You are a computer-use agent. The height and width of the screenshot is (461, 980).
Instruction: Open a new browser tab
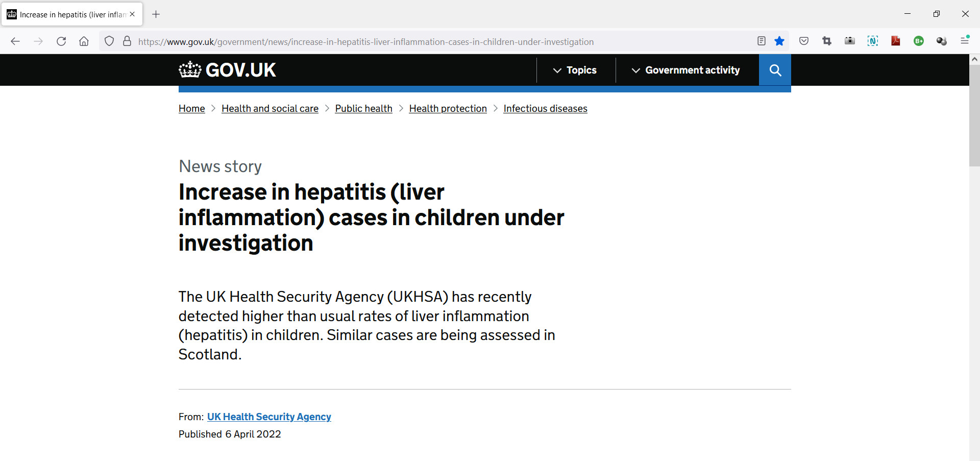pos(156,14)
